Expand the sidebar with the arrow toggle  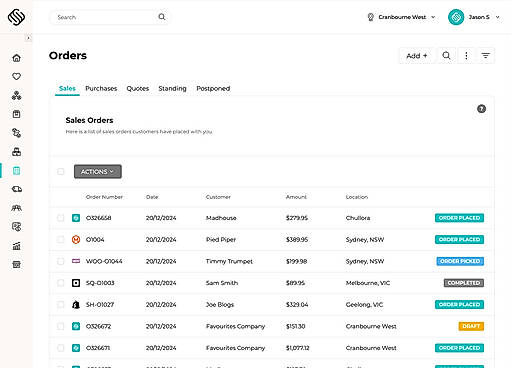point(28,38)
